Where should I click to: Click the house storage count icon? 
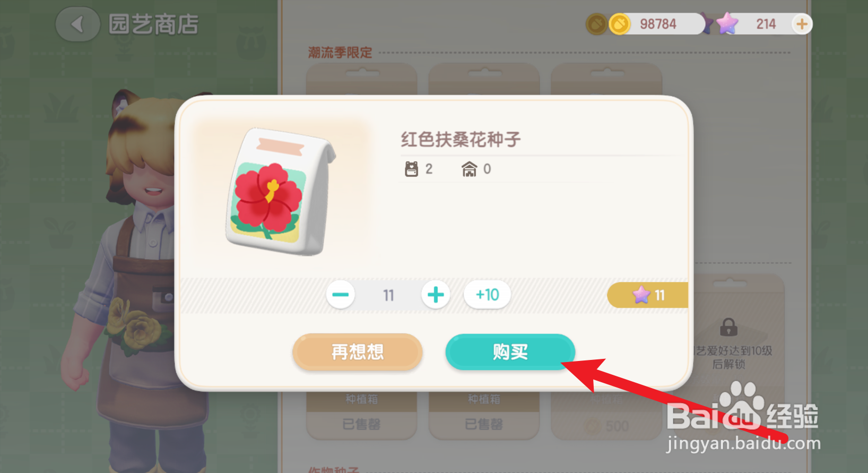469,169
